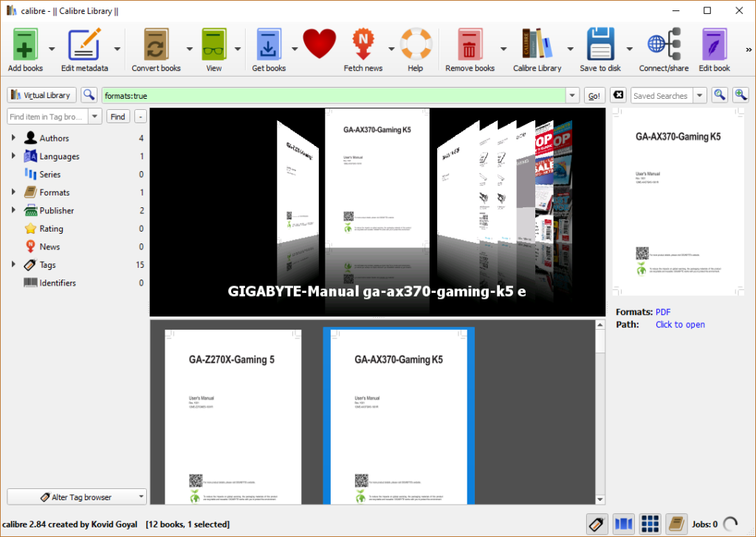Viewport: 756px width, 537px height.
Task: Open the View book tool
Action: click(x=214, y=44)
